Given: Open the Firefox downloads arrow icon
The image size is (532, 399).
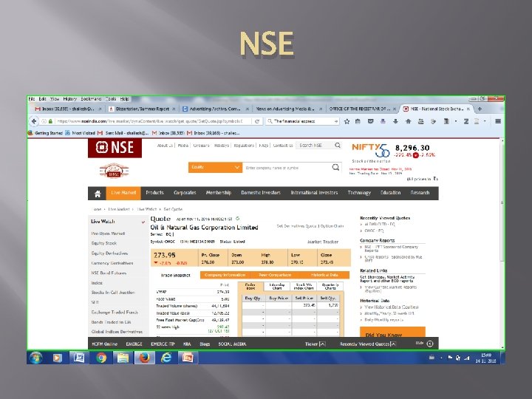Looking at the screenshot, I should click(395, 121).
